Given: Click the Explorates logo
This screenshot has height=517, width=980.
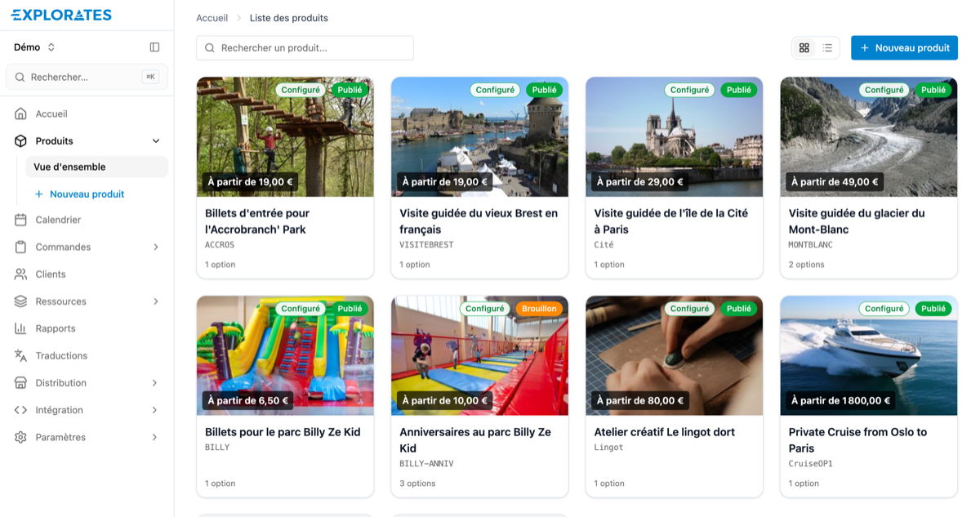Looking at the screenshot, I should pos(62,15).
